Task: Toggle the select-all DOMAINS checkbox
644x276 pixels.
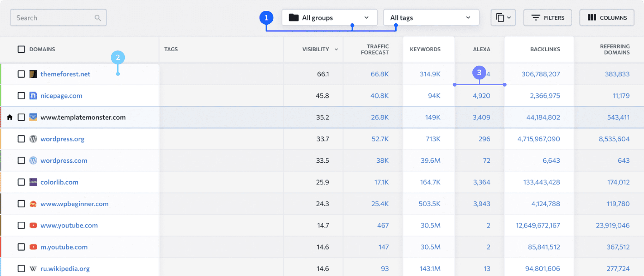Action: [x=21, y=49]
